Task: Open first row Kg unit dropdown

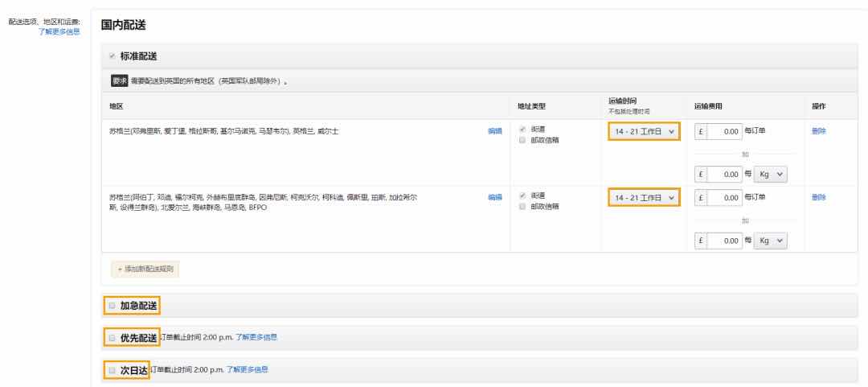Action: (x=771, y=174)
